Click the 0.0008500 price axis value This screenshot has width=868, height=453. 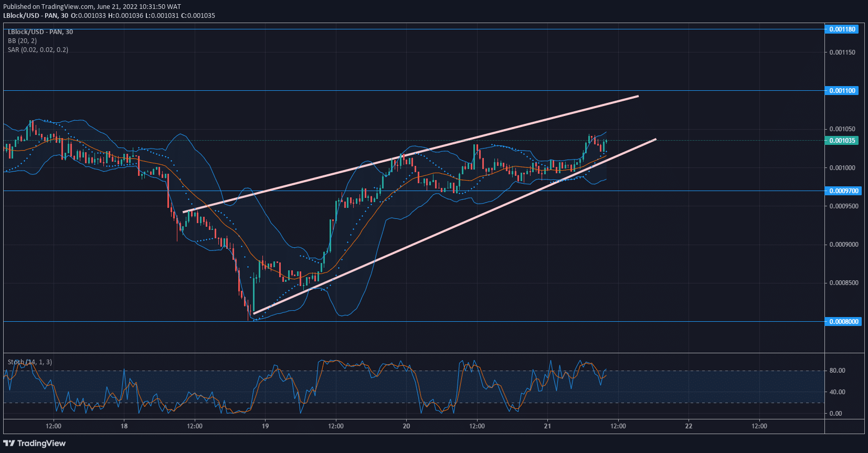[x=844, y=283]
